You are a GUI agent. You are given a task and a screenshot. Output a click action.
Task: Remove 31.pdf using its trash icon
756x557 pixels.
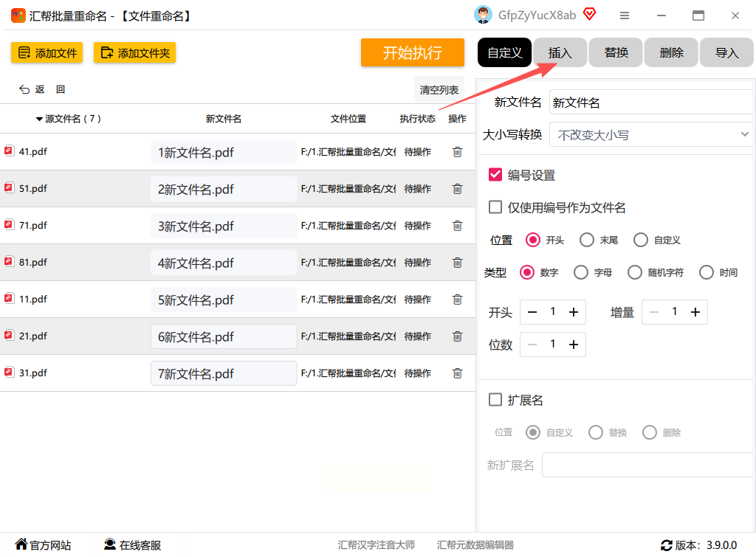457,373
